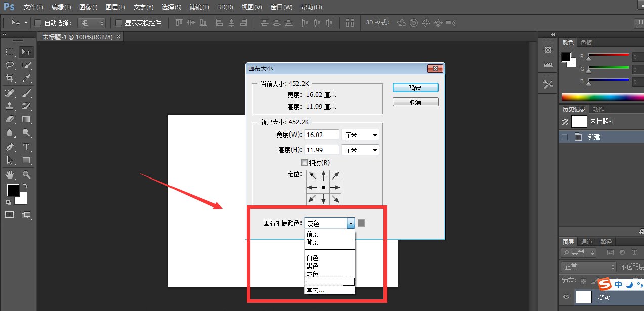Open the width unit 厘米 dropdown
644x311 pixels.
pos(360,135)
